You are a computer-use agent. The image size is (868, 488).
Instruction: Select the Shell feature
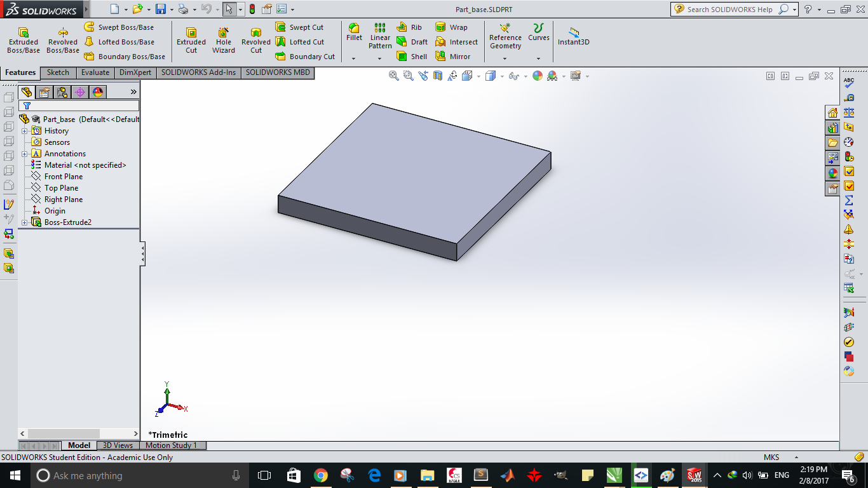[412, 57]
